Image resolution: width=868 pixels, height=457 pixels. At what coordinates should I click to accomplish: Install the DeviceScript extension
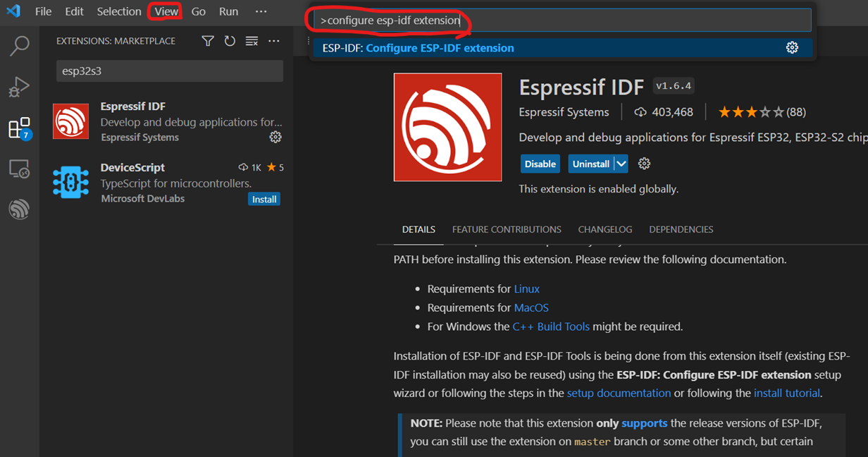264,200
